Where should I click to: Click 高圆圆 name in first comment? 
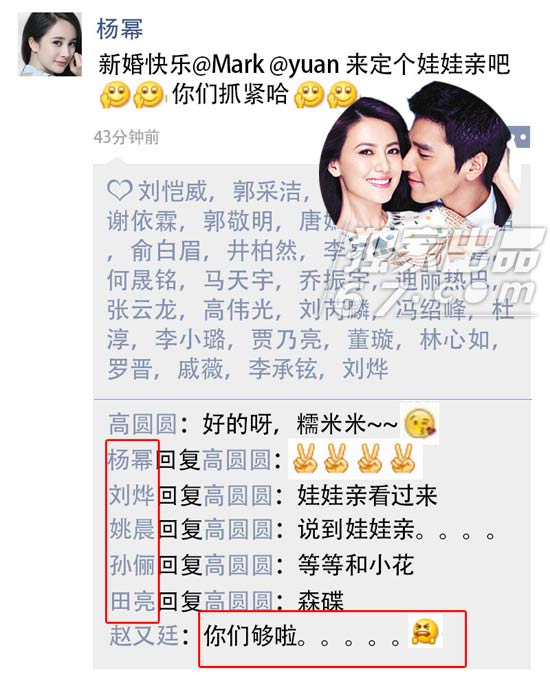click(143, 424)
